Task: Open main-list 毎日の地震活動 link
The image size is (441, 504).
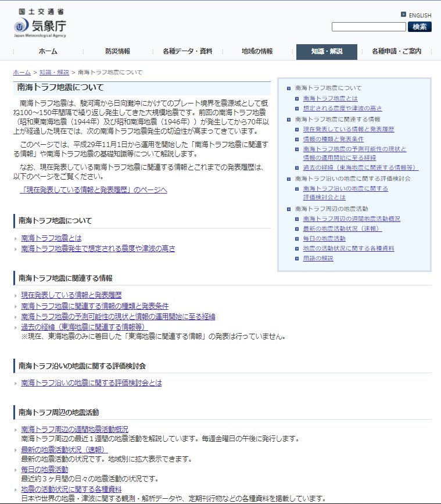Action: tap(45, 470)
